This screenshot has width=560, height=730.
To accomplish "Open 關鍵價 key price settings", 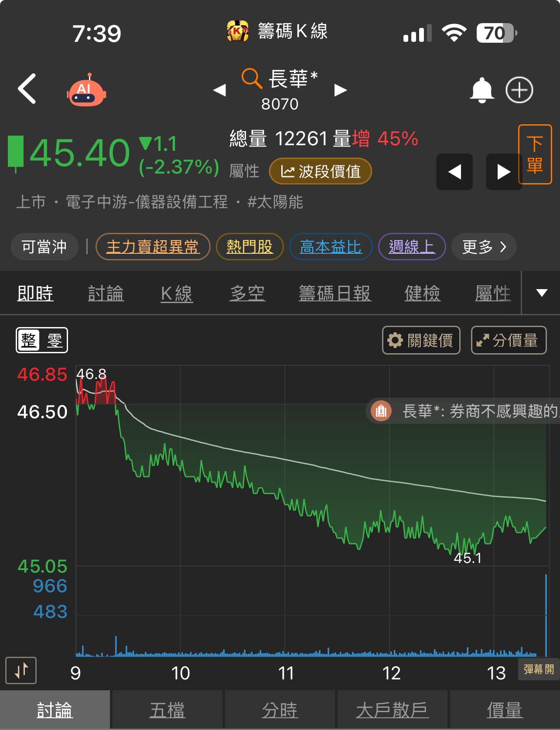I will [421, 340].
